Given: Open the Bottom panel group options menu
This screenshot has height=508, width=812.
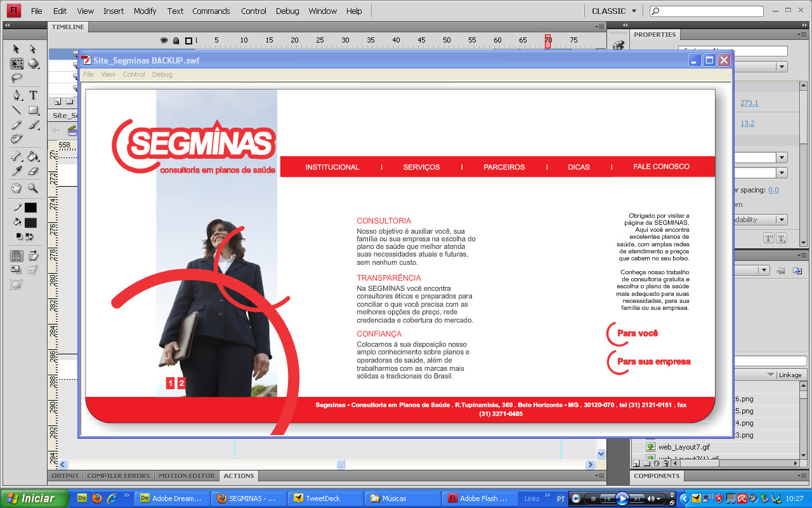Looking at the screenshot, I should pyautogui.click(x=600, y=476).
